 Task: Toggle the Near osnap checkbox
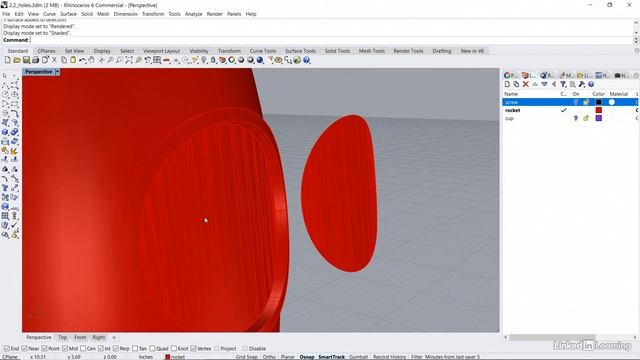point(24,349)
